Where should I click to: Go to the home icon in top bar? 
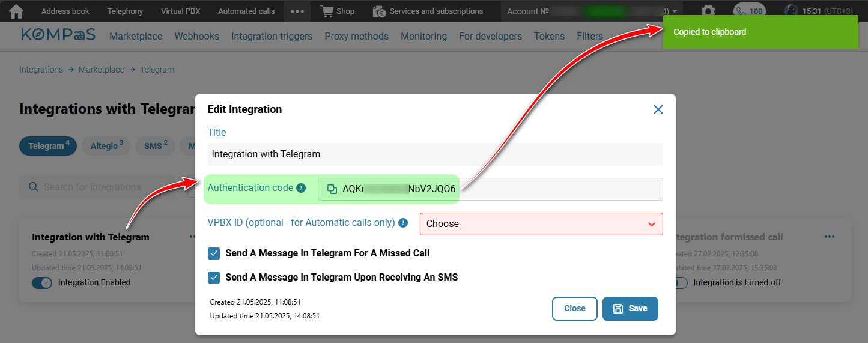[x=16, y=11]
